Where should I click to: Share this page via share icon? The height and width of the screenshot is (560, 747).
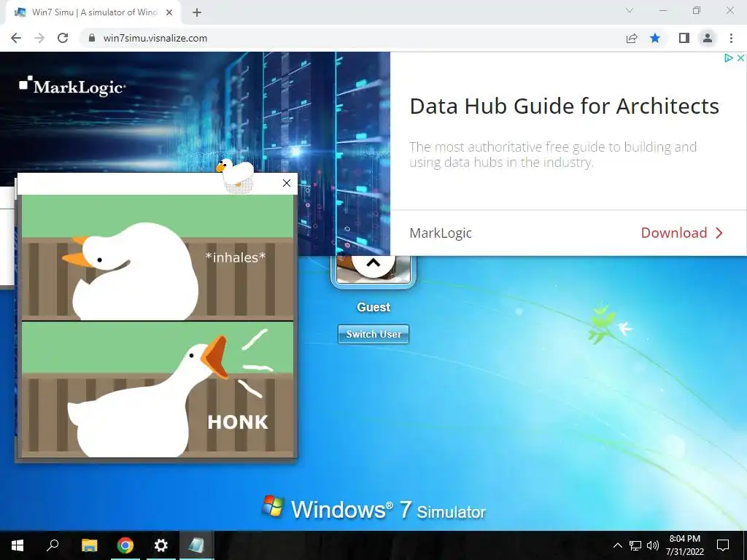pos(632,38)
